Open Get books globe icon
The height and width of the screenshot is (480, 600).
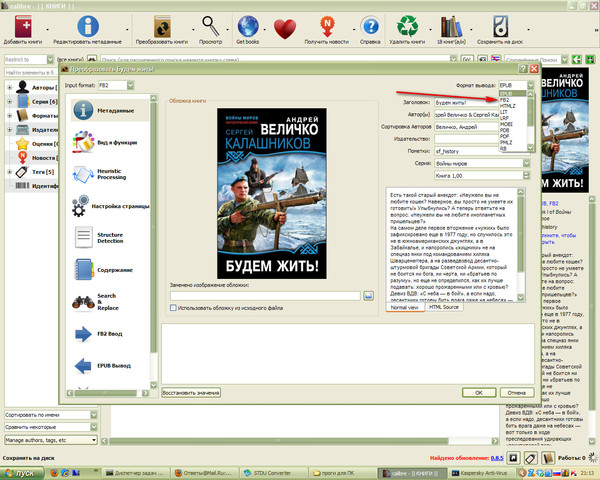click(248, 26)
